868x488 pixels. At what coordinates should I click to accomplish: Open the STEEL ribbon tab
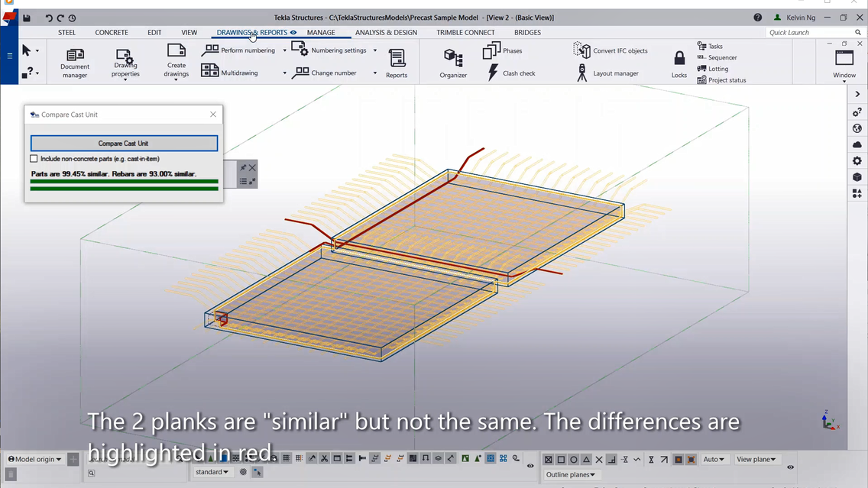67,33
